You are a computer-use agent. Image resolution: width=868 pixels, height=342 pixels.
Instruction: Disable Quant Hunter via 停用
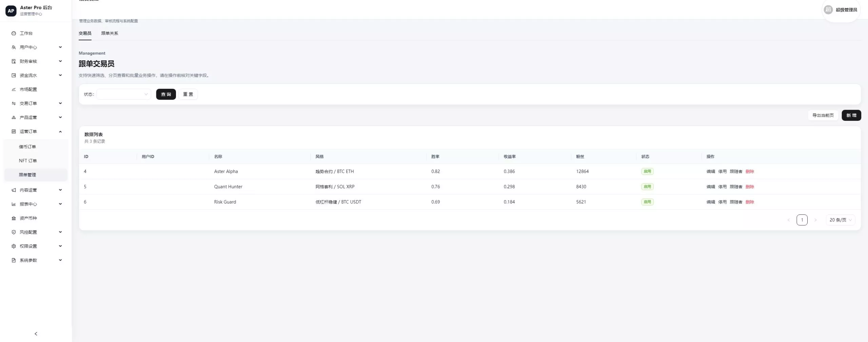click(722, 187)
